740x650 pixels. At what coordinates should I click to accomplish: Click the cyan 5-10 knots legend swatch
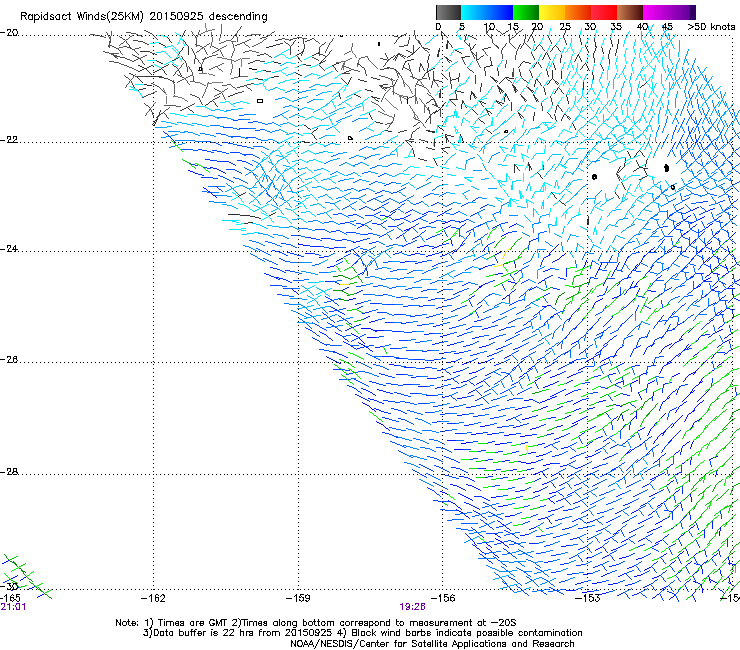point(474,12)
